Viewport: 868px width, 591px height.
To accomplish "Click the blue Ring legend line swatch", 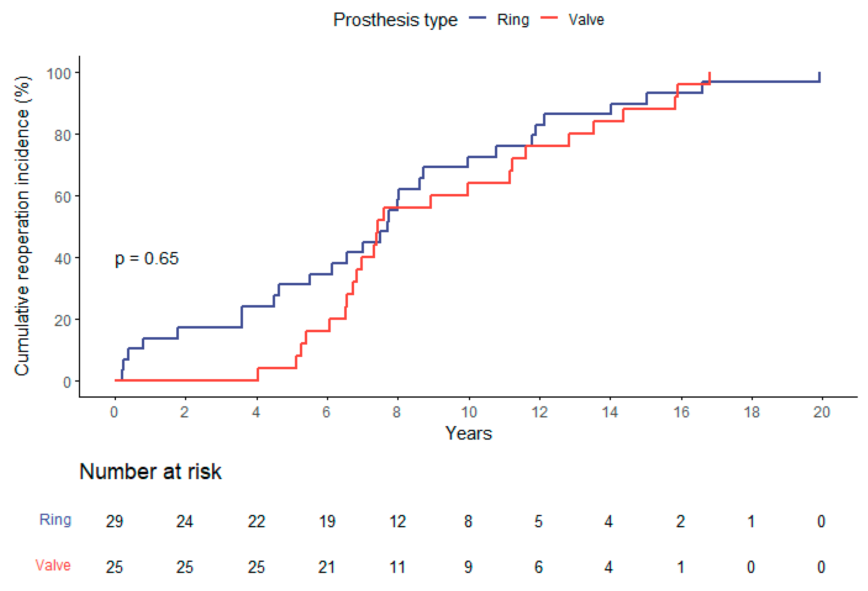I will (x=477, y=18).
